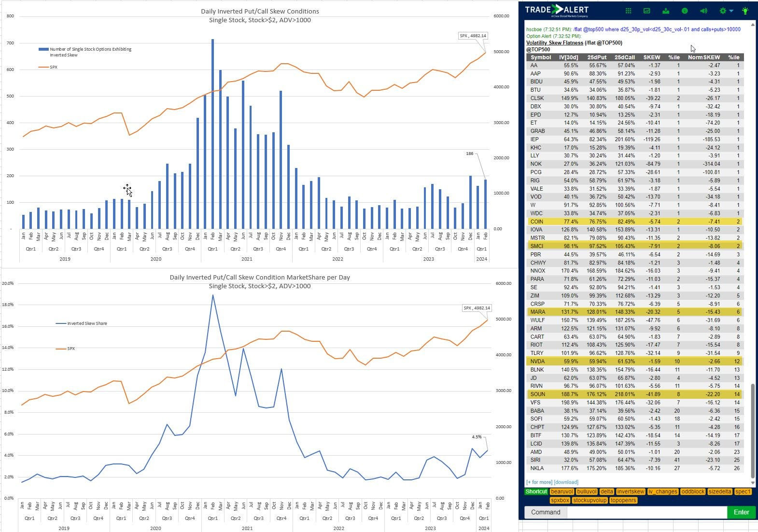This screenshot has height=532, width=758.
Task: Focus the Command input field
Action: (646, 512)
